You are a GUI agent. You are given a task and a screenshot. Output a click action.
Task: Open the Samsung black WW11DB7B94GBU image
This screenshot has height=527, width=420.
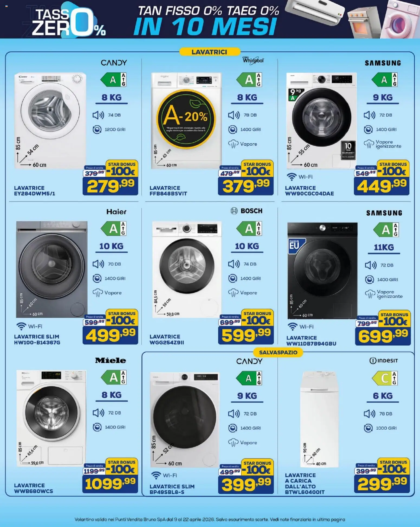[322, 271]
